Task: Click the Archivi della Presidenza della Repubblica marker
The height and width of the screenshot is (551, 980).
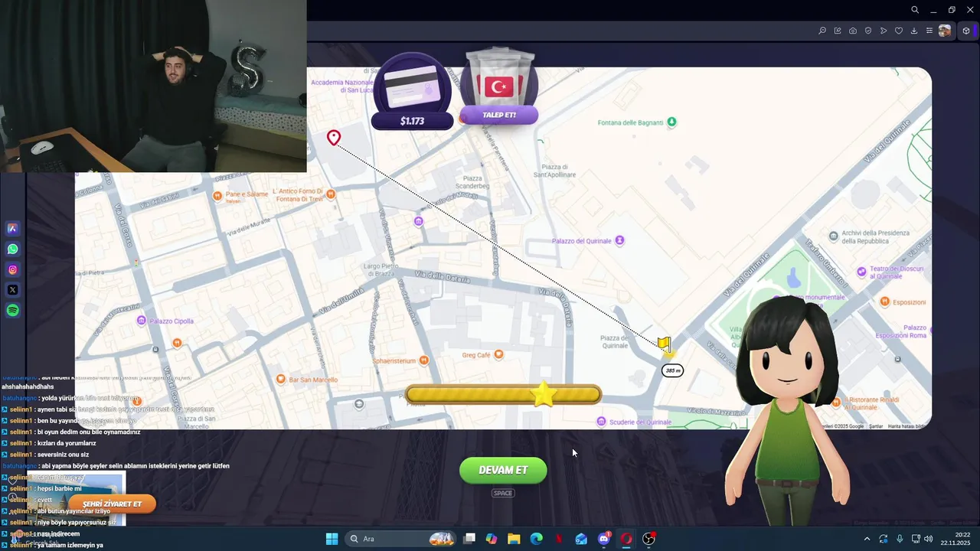Action: tap(834, 235)
